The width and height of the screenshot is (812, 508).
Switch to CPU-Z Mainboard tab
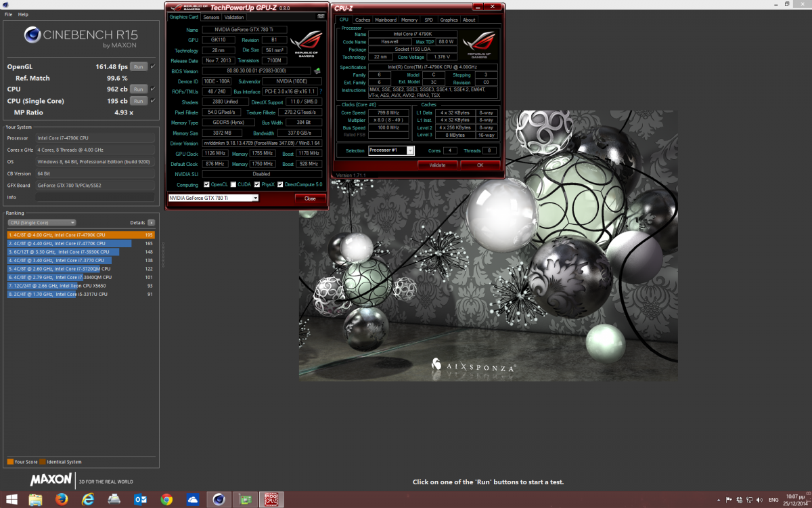point(386,20)
